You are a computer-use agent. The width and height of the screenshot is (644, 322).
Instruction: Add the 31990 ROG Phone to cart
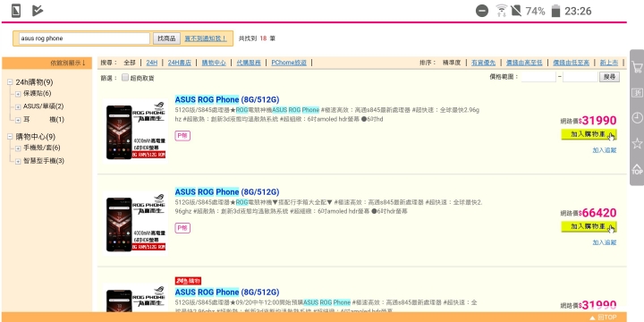click(589, 135)
